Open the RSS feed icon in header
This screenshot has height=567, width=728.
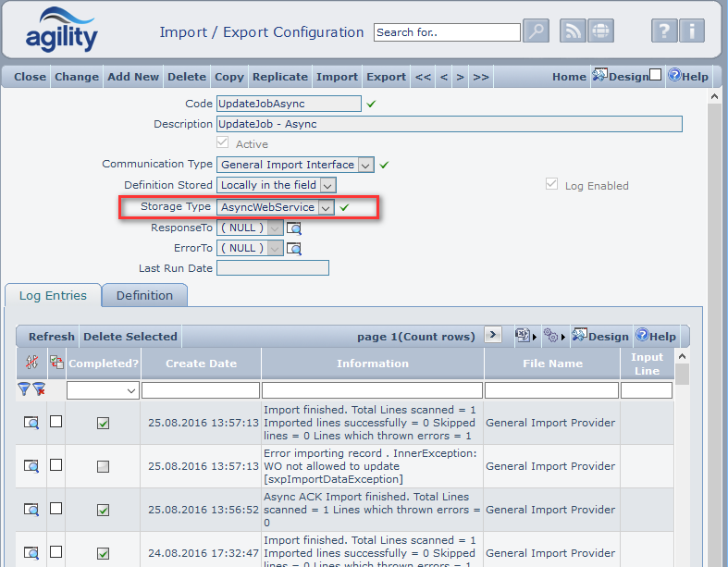coord(574,31)
